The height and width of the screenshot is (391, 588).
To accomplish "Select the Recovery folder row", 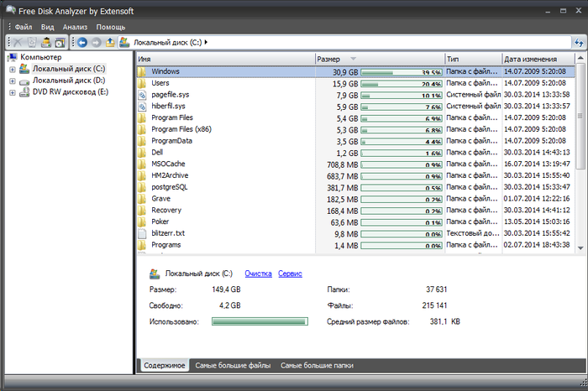I will click(355, 211).
